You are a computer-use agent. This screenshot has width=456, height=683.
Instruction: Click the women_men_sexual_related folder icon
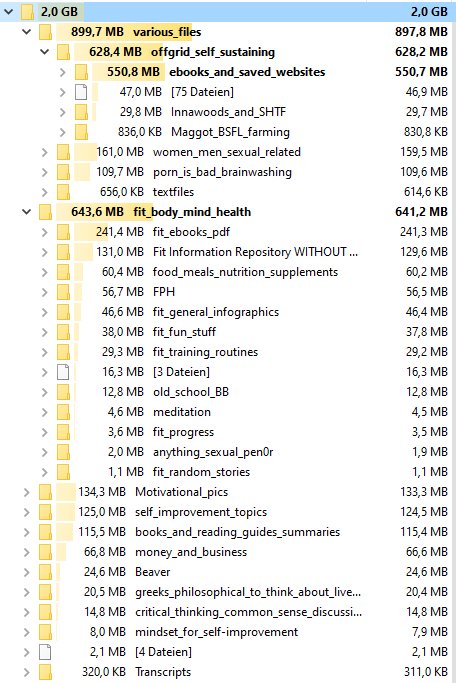coord(63,152)
